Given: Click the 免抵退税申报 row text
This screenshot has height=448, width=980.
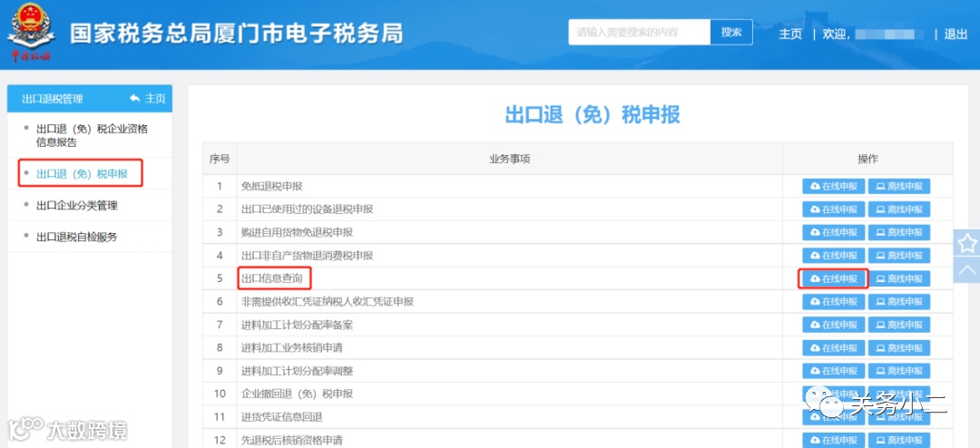Looking at the screenshot, I should coord(272,186).
